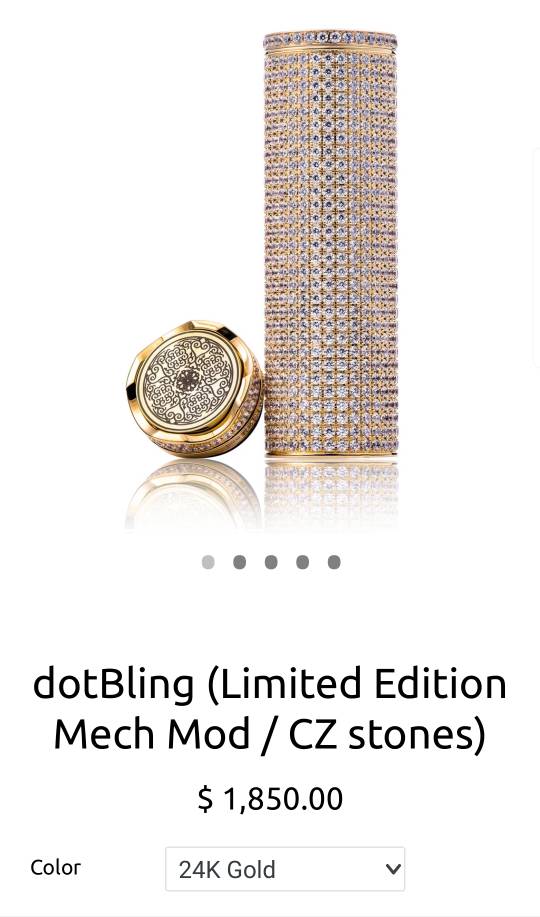540x917 pixels.
Task: Click the chevron arrow in Color selector
Action: (x=393, y=869)
